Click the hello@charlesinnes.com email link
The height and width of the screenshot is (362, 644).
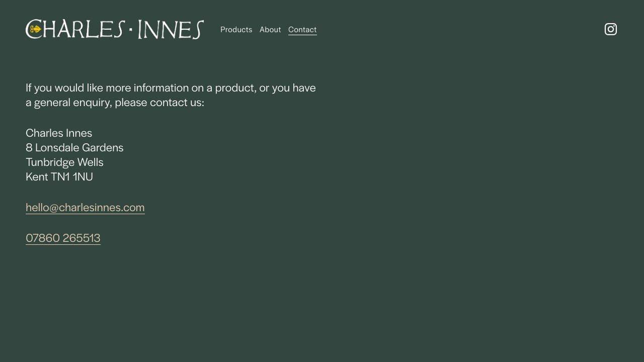(x=85, y=207)
